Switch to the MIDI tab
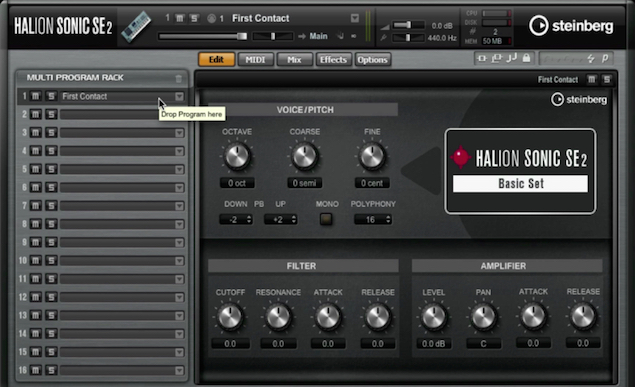635x387 pixels. 255,60
